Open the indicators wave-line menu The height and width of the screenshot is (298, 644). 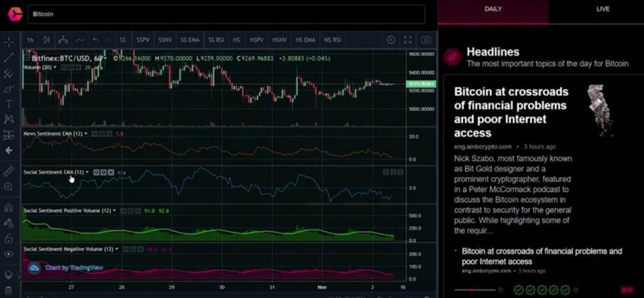click(80, 40)
